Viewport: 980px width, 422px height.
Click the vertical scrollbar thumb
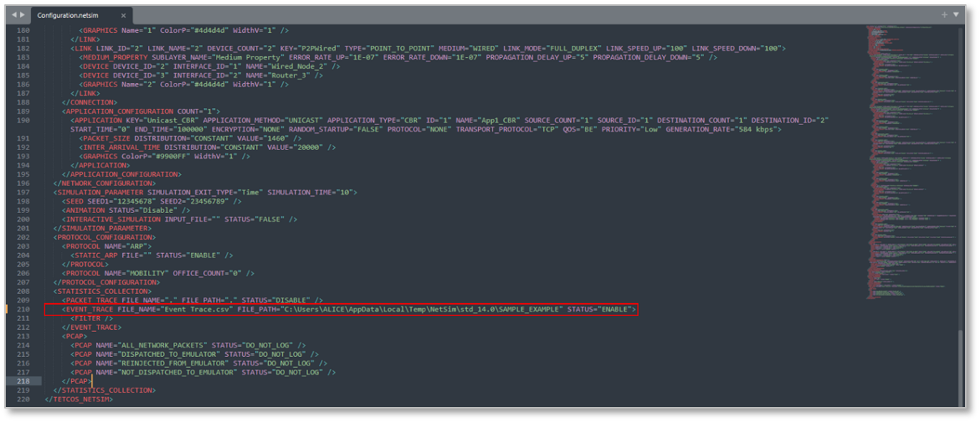961,370
